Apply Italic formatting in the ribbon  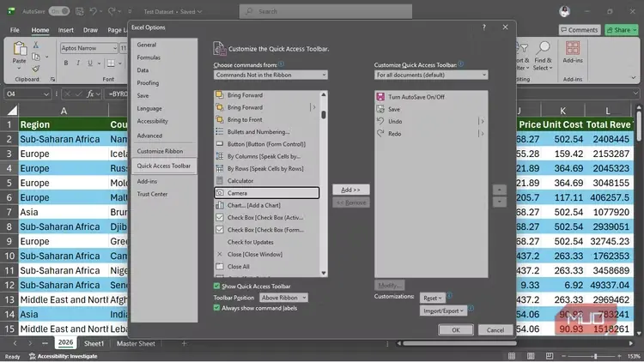pos(78,63)
